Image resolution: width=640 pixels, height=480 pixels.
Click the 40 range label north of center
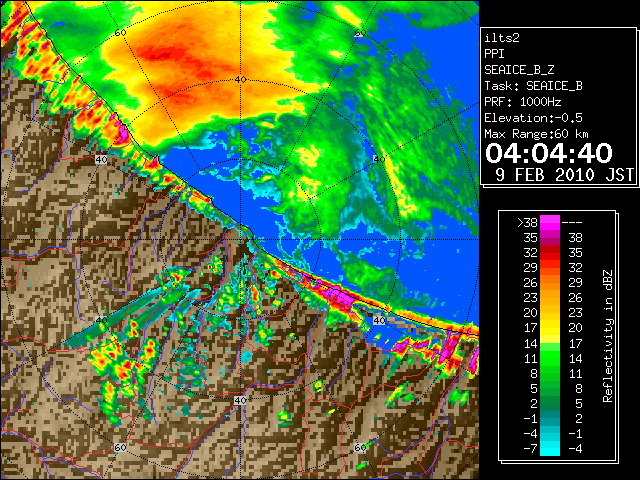[x=240, y=80]
